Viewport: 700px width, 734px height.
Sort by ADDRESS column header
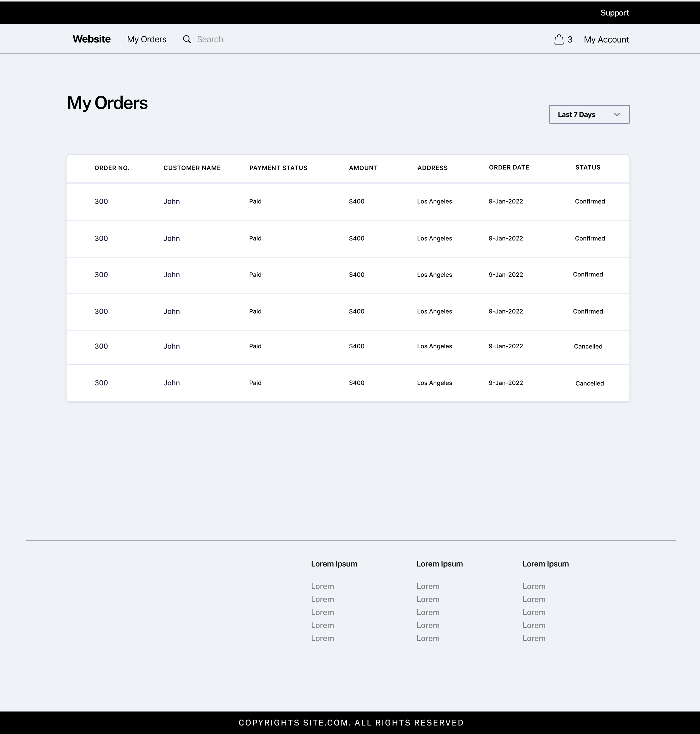[432, 168]
